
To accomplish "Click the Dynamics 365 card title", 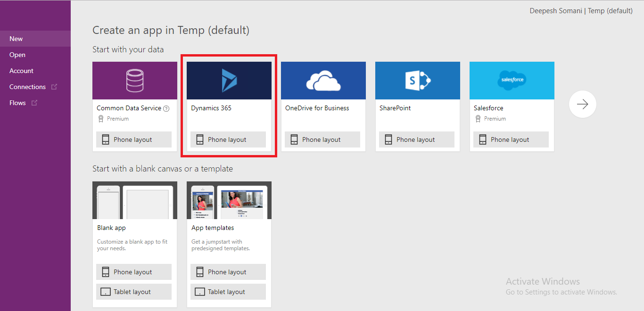I will pyautogui.click(x=211, y=108).
